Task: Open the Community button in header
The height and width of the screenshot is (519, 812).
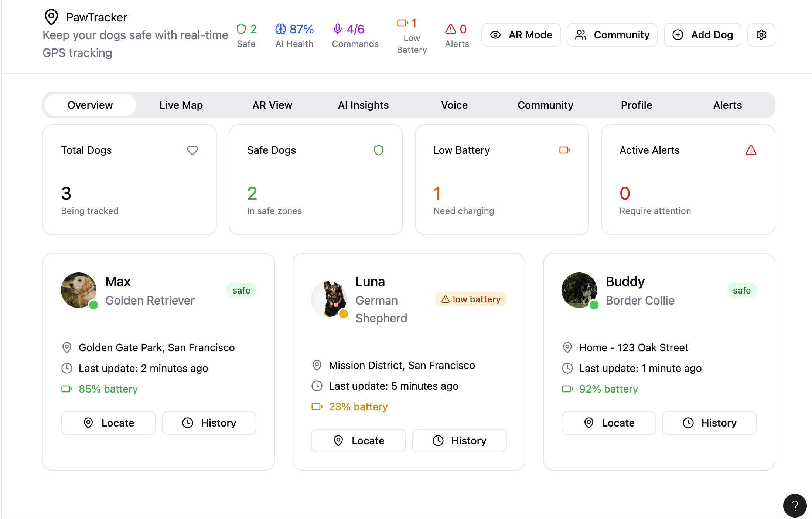Action: tap(612, 35)
